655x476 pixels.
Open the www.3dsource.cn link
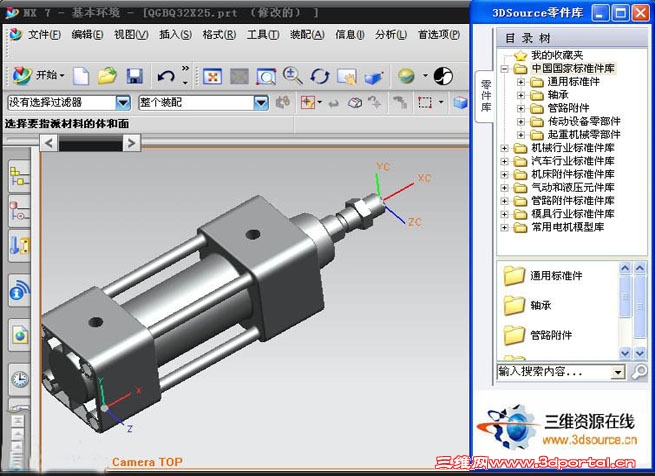click(x=589, y=440)
